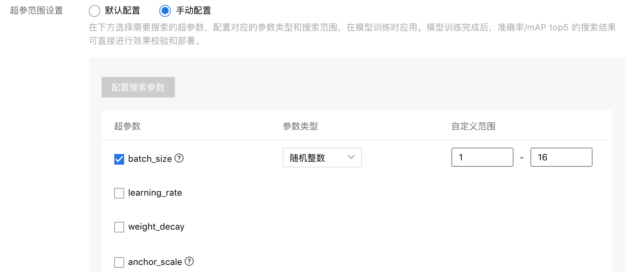This screenshot has height=272, width=644.
Task: Click the 超参数 column header
Action: [127, 126]
